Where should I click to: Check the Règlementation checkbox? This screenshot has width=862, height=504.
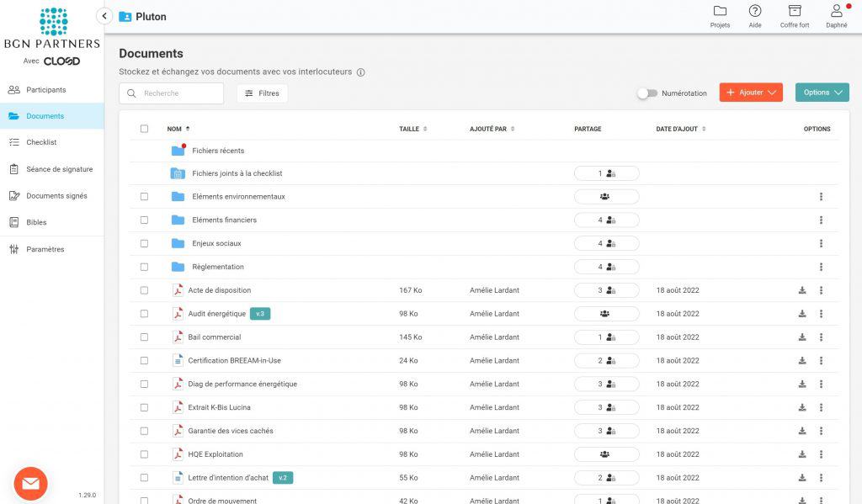pos(144,267)
